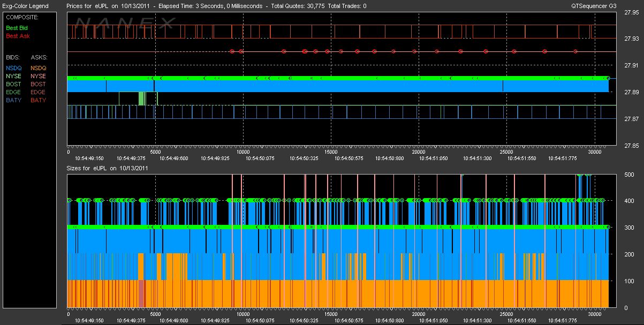The image size is (644, 325).
Task: Click the 27.93 price axis label
Action: (632, 39)
